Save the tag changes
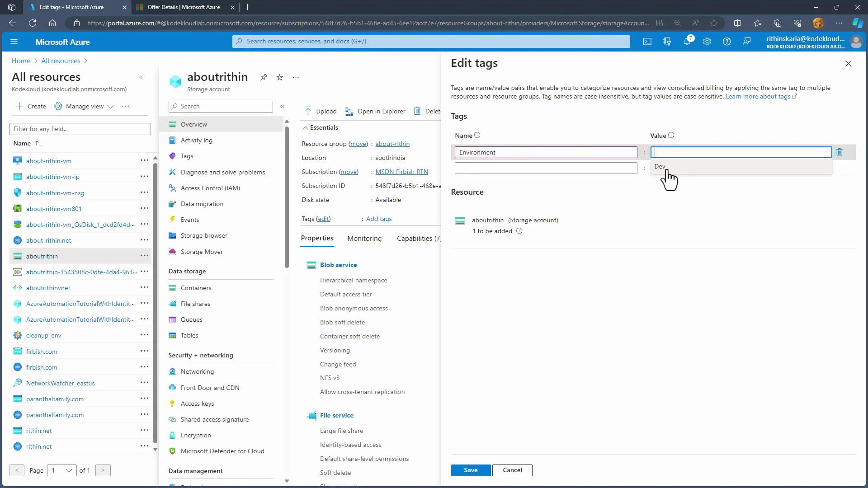868x488 pixels. [471, 470]
